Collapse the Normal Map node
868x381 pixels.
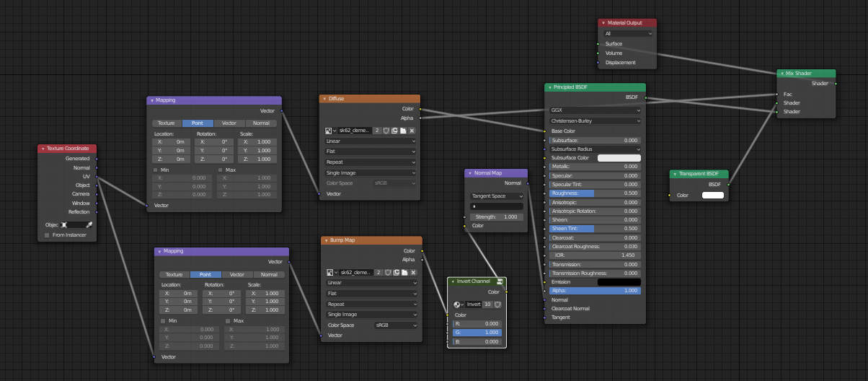(x=469, y=173)
